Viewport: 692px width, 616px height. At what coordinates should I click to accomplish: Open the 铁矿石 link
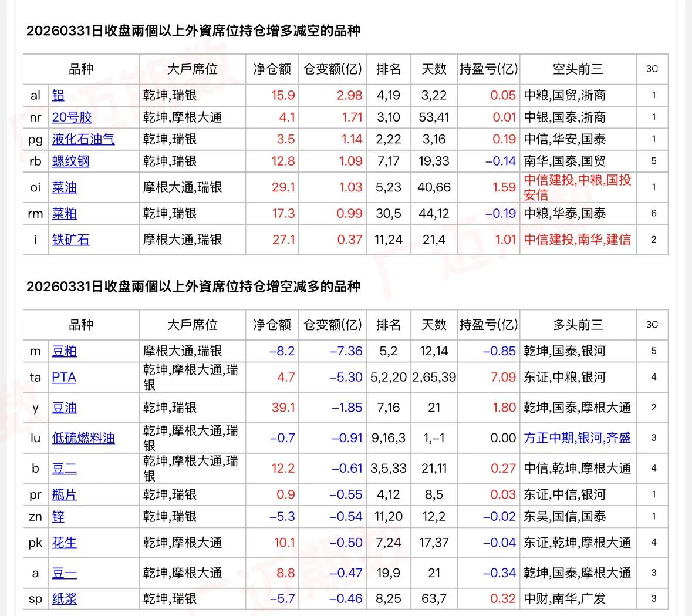70,240
